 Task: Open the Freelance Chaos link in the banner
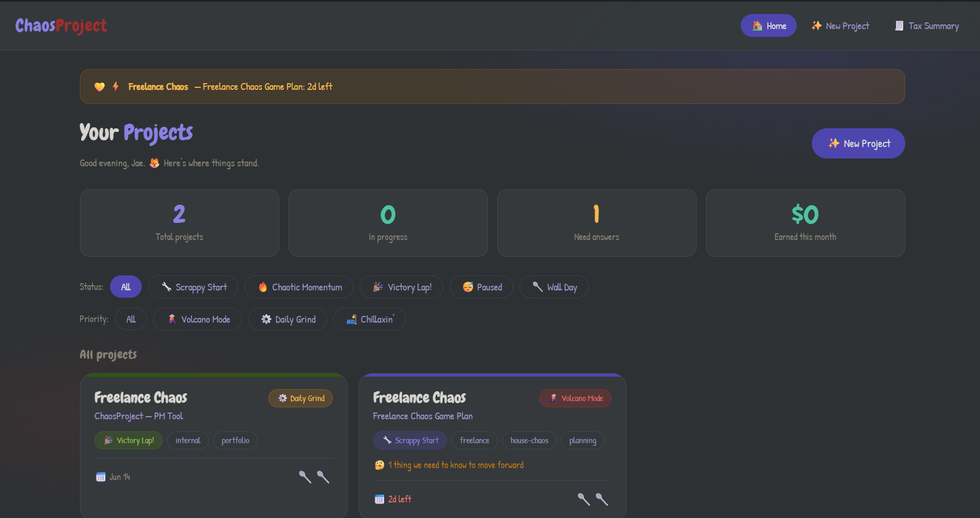(x=158, y=87)
